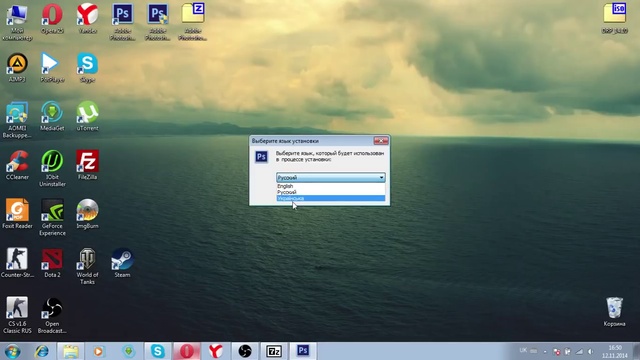Select the Photoshop shortcut next to Yandex
This screenshot has width=640, height=360.
click(122, 22)
